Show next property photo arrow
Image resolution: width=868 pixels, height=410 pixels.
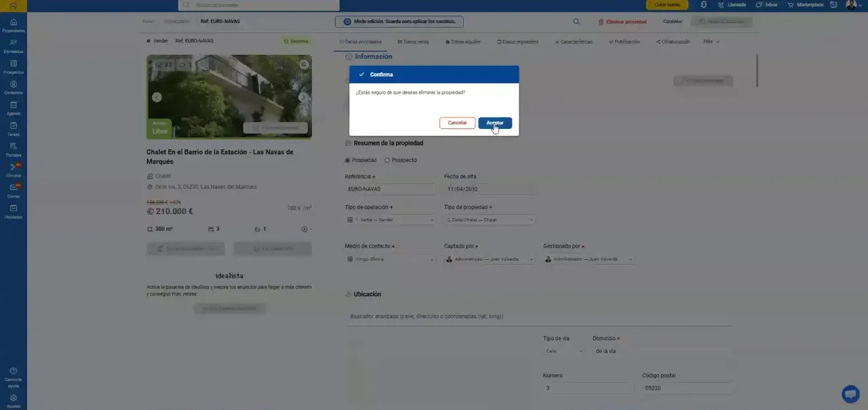(302, 97)
